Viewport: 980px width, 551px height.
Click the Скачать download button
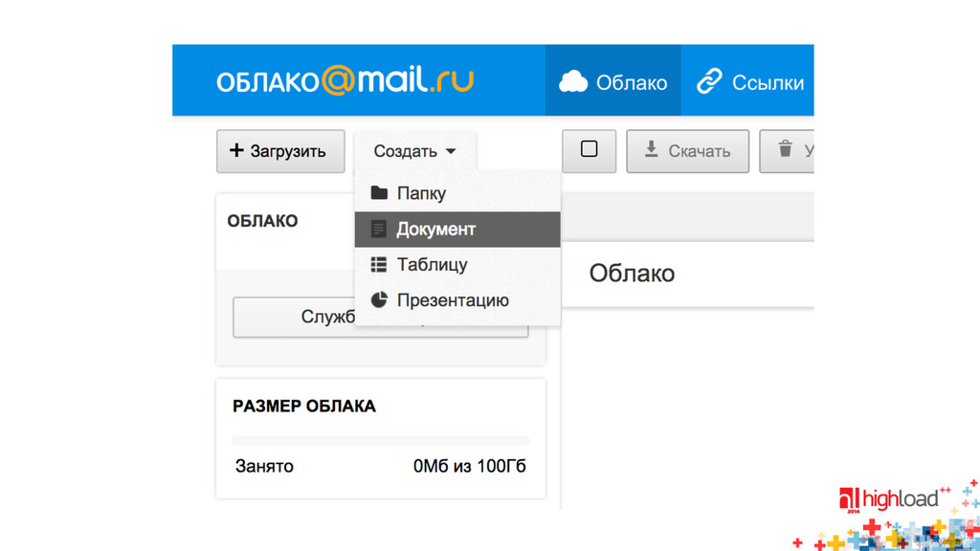[x=687, y=151]
